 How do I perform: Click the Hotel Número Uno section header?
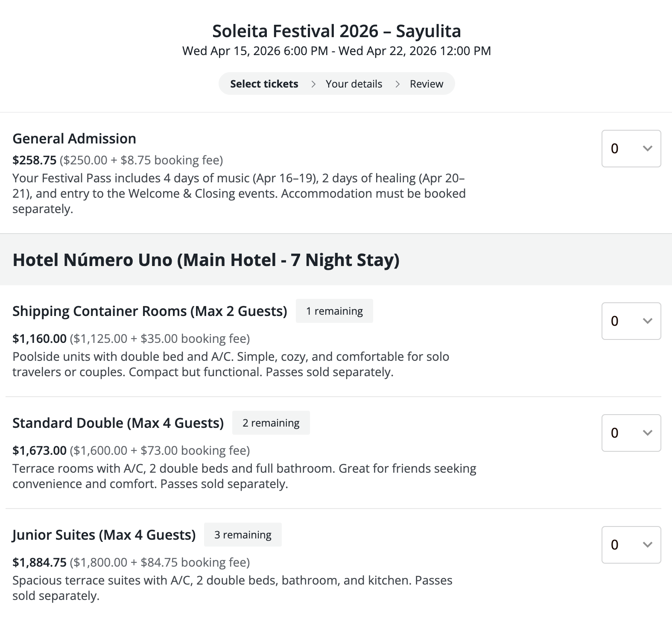click(x=206, y=260)
